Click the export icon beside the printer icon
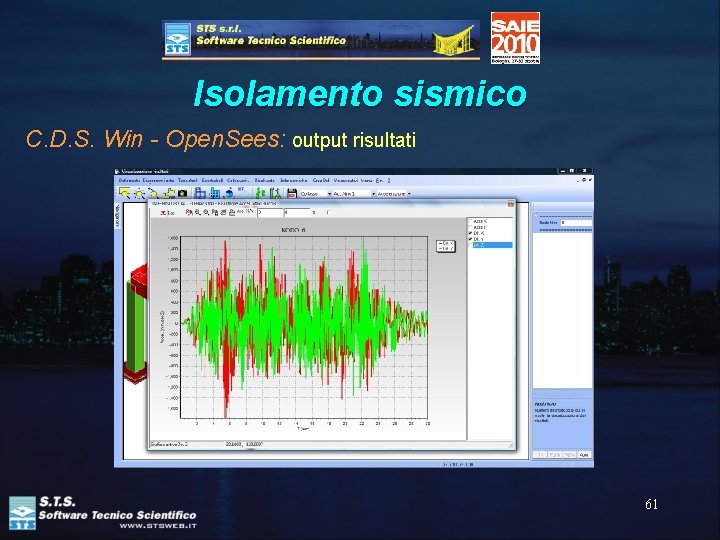The height and width of the screenshot is (540, 720). [x=223, y=213]
